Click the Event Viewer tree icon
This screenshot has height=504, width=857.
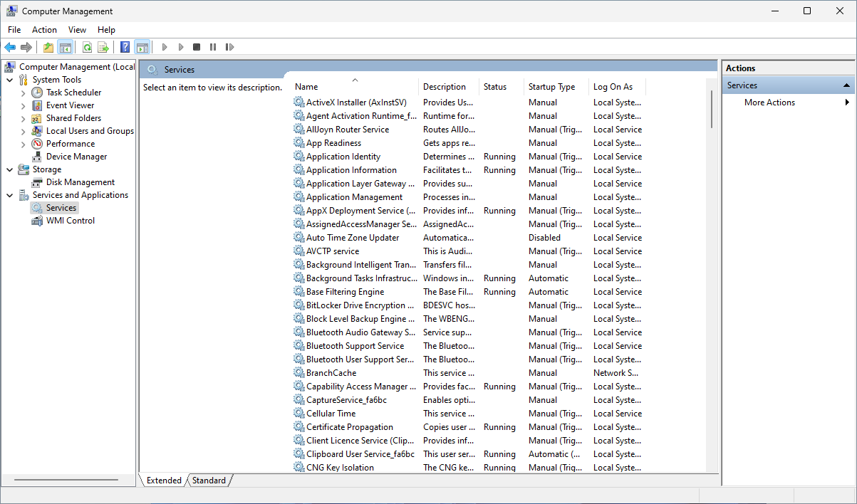click(37, 105)
